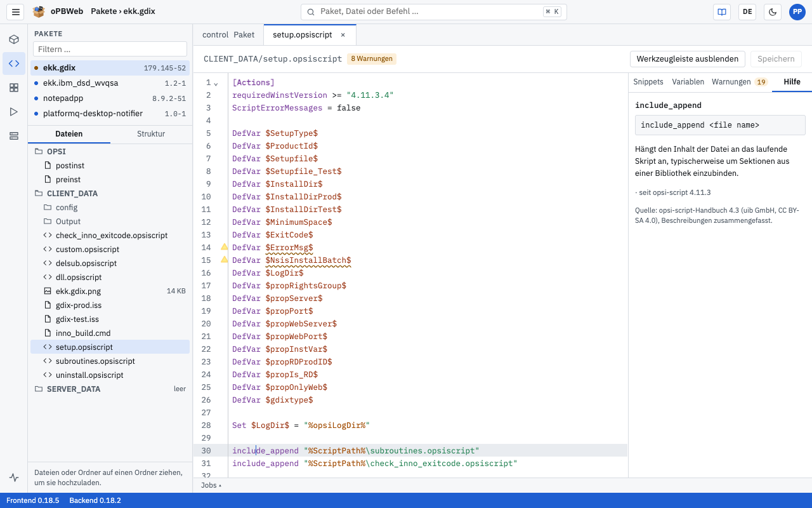Expand the Jobs panel
This screenshot has height=508, width=812.
pyautogui.click(x=211, y=485)
